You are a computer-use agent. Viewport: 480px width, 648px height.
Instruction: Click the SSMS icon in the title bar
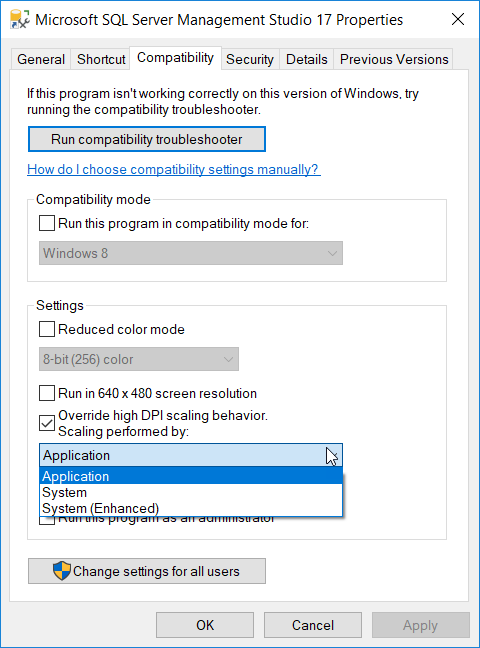(19, 19)
